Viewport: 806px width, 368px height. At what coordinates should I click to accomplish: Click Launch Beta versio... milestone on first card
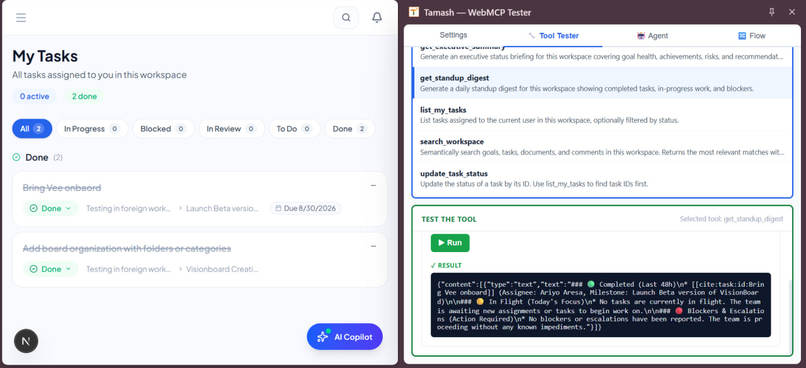point(222,209)
